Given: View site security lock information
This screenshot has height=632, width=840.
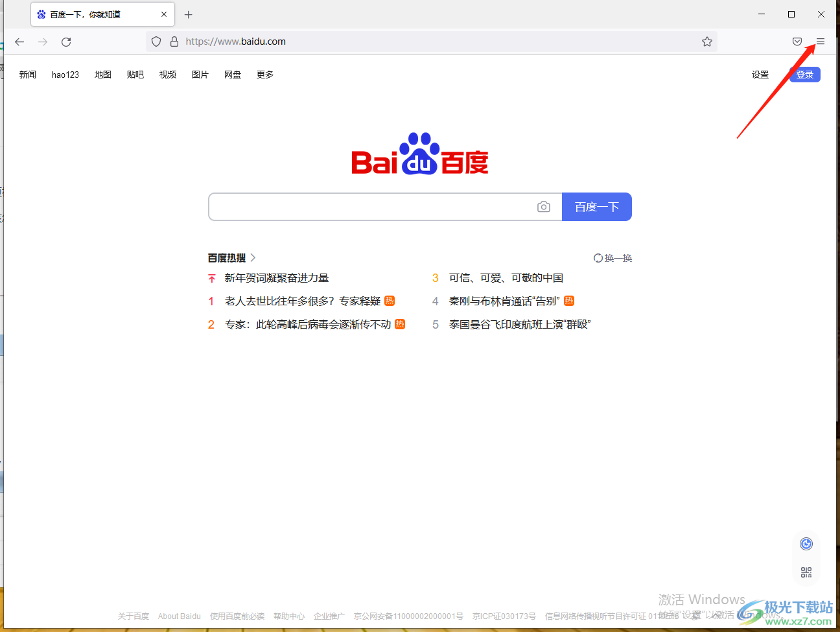Looking at the screenshot, I should click(x=174, y=41).
